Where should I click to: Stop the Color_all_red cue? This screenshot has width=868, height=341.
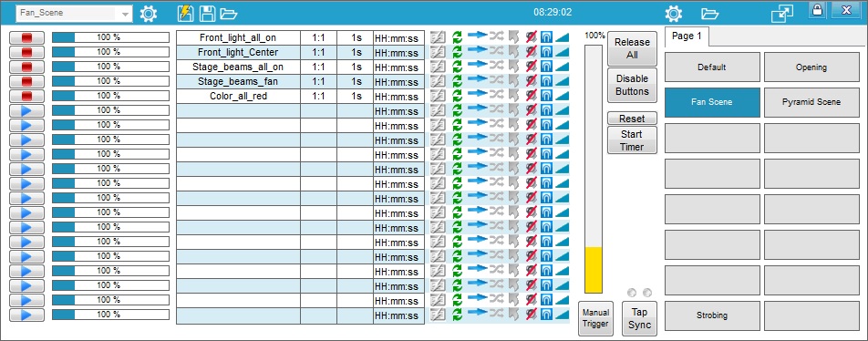coord(27,96)
